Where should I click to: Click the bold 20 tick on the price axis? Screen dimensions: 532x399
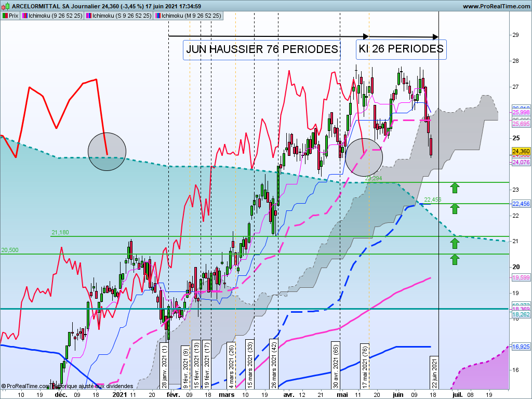click(516, 267)
